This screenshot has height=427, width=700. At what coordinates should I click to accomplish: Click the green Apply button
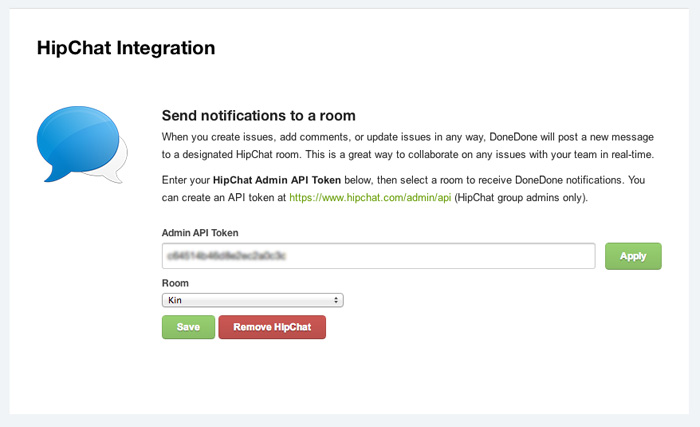click(x=633, y=256)
